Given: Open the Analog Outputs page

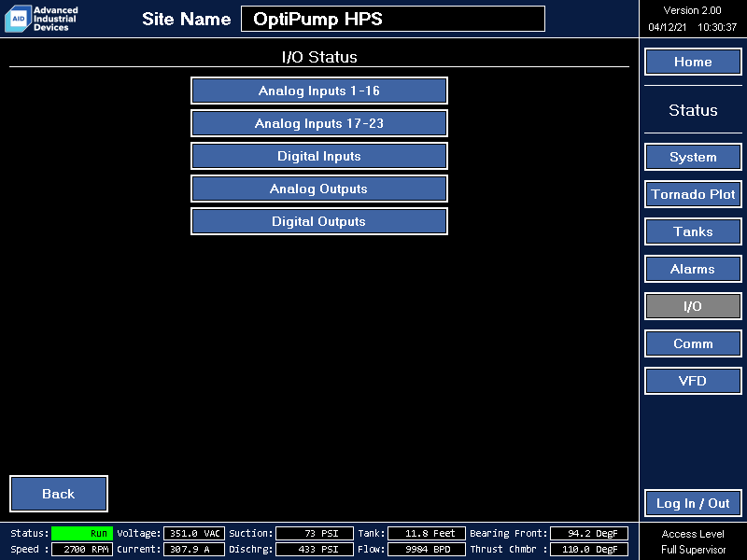Looking at the screenshot, I should (318, 189).
